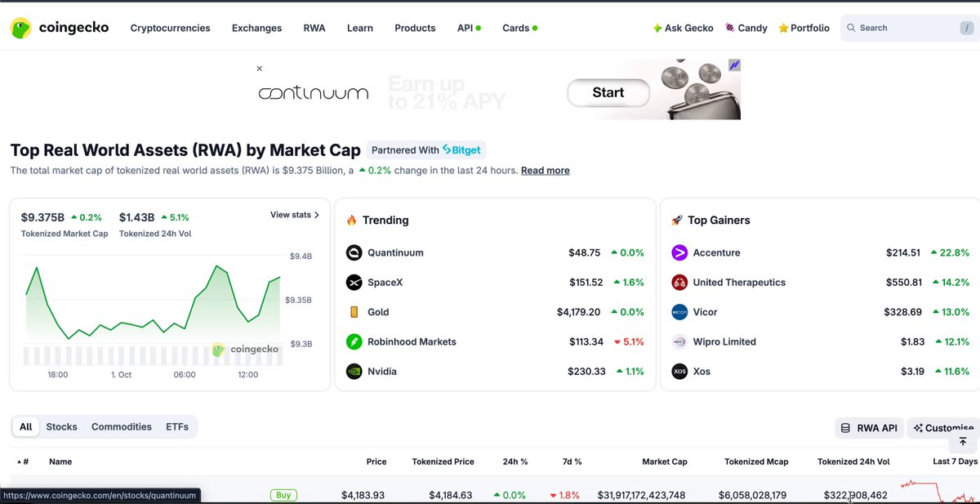Switch to the Stocks tab

[61, 426]
